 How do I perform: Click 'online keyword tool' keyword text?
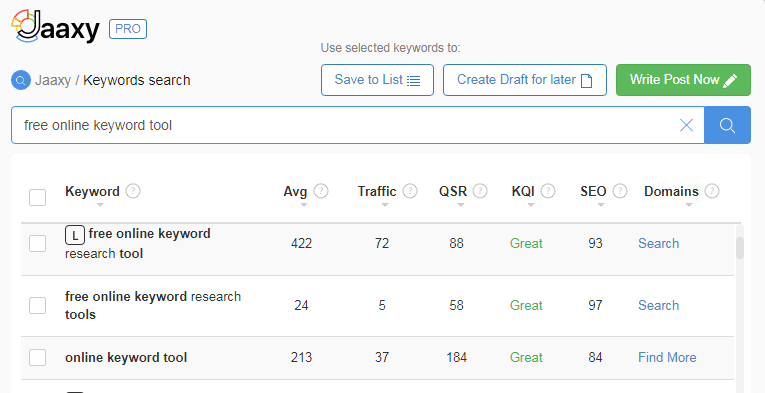[126, 357]
